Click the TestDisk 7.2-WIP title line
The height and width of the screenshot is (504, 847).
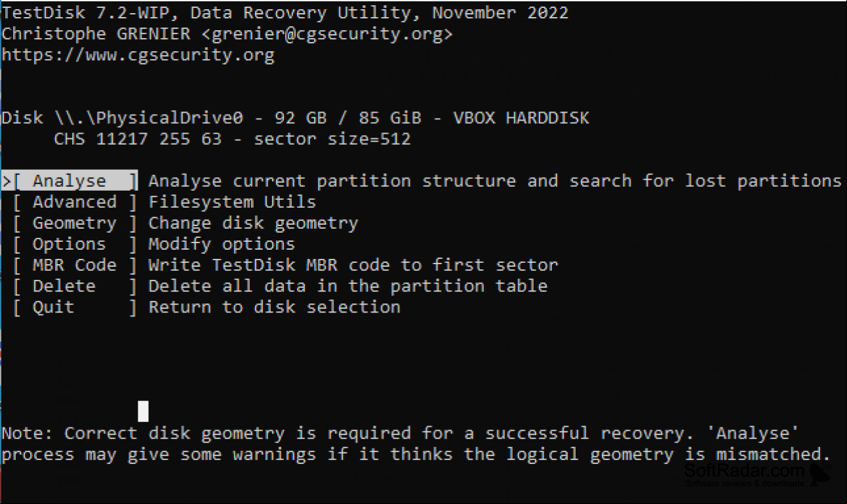[285, 12]
